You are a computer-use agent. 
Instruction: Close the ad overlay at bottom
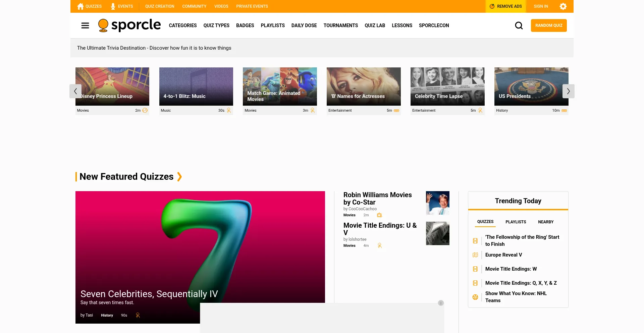point(441,303)
